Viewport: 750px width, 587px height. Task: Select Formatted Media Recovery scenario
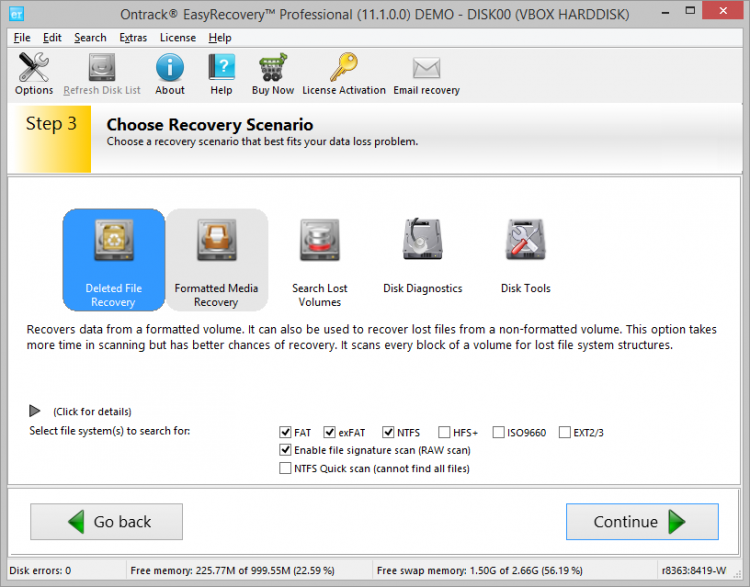click(x=216, y=260)
